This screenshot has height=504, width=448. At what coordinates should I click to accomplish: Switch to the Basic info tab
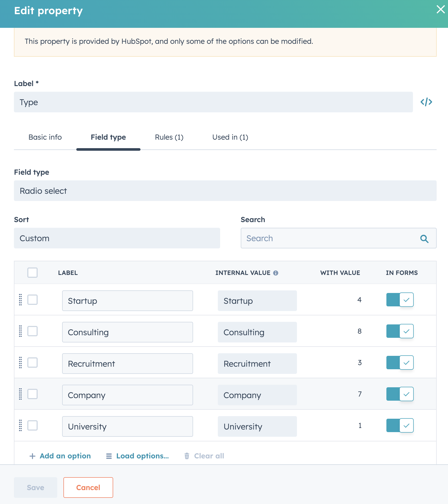[45, 137]
